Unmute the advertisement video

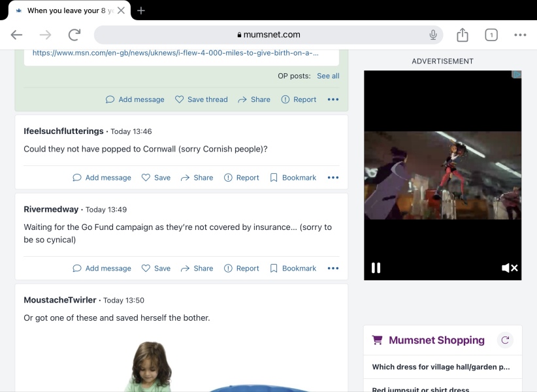(508, 268)
